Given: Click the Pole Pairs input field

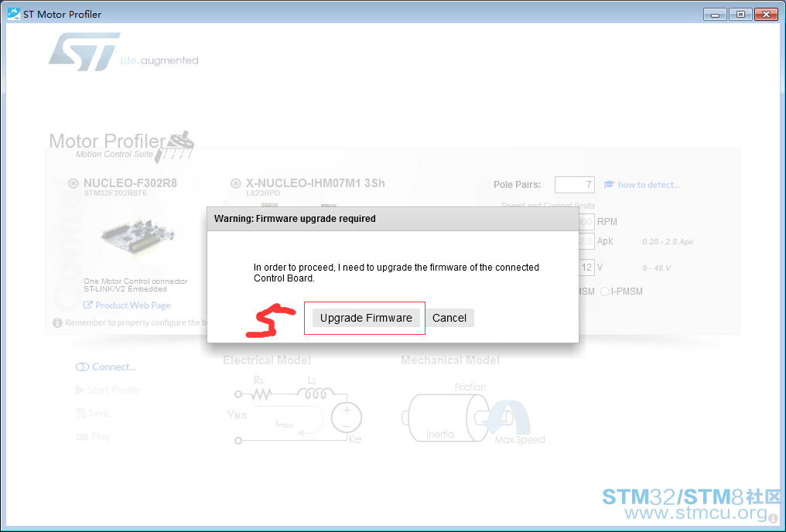Looking at the screenshot, I should 575,185.
